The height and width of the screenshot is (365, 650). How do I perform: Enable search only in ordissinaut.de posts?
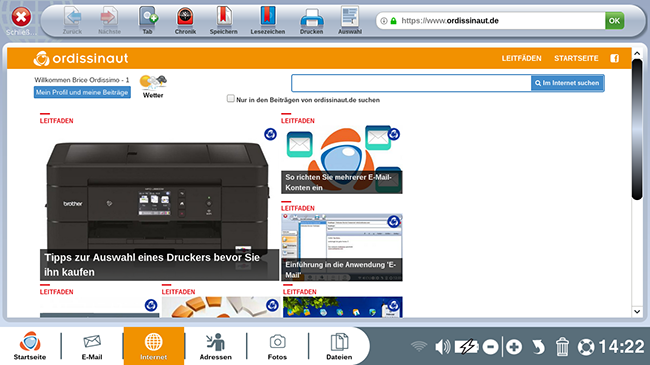(x=230, y=99)
